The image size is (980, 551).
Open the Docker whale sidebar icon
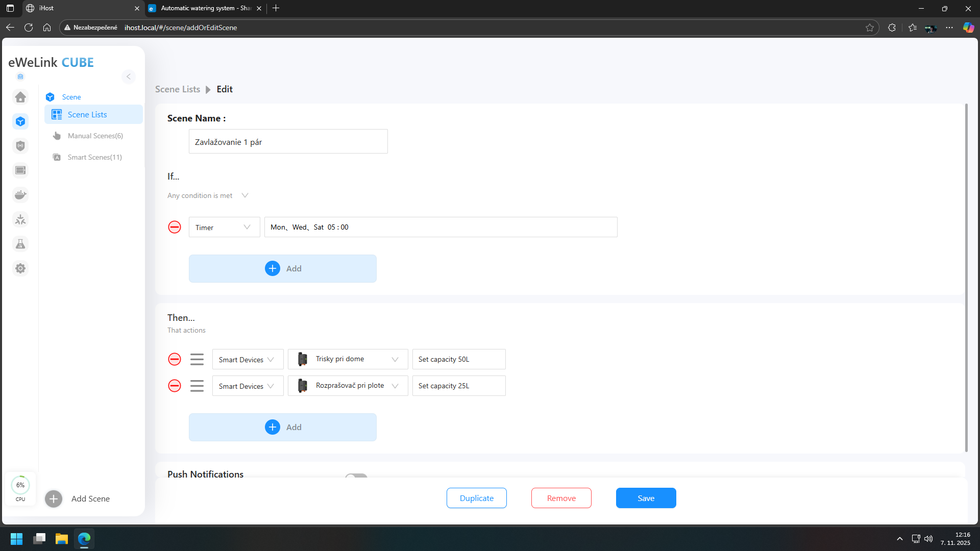pyautogui.click(x=20, y=195)
